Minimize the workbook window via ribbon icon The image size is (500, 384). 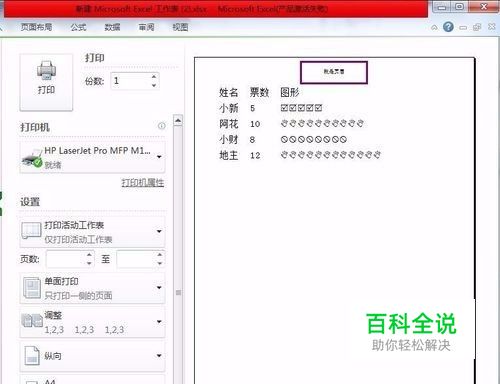pos(463,28)
